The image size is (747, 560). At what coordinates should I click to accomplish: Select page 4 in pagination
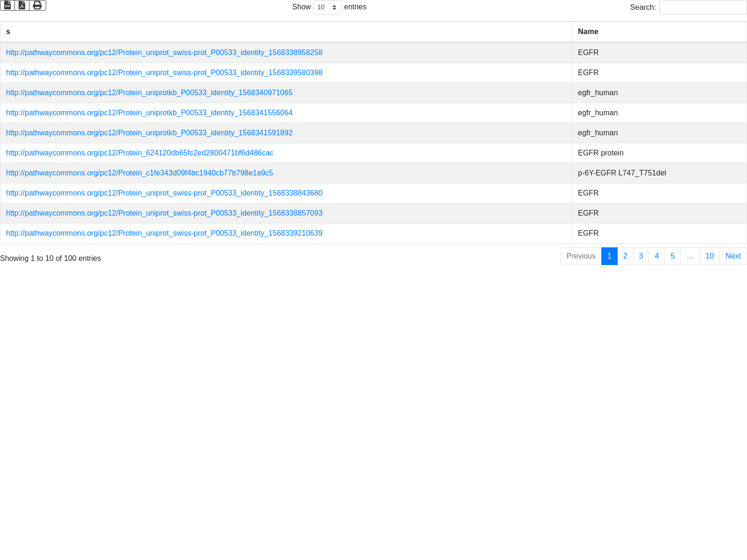click(656, 256)
